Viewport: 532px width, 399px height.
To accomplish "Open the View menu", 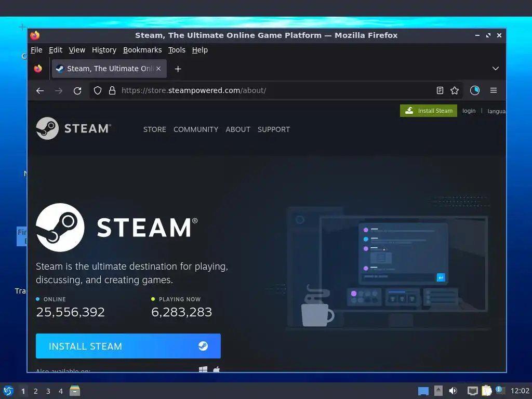I will [x=77, y=50].
